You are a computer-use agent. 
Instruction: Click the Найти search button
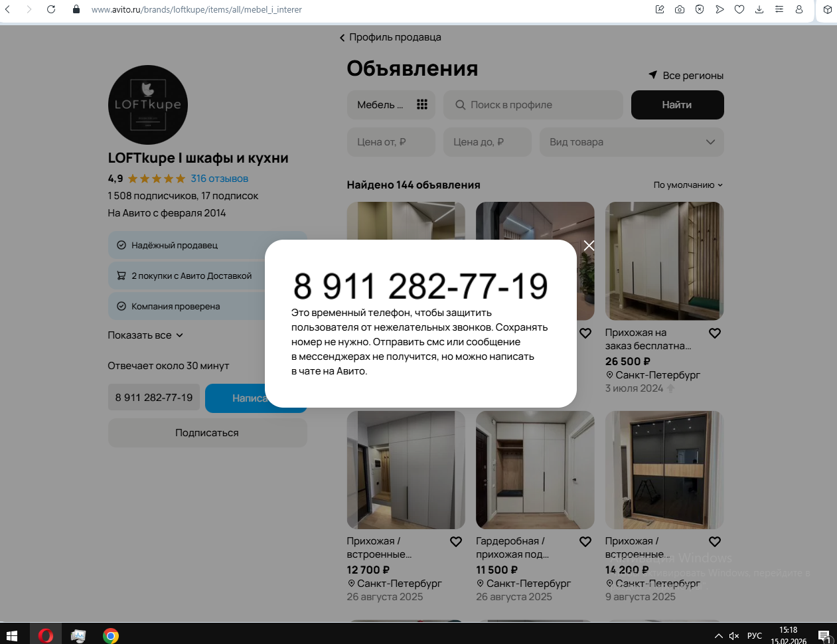pos(677,105)
